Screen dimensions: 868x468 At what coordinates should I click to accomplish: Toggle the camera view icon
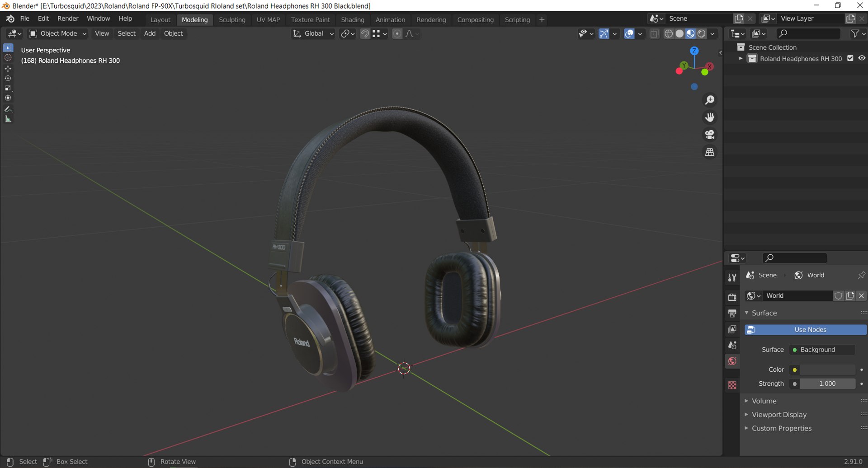pos(710,135)
